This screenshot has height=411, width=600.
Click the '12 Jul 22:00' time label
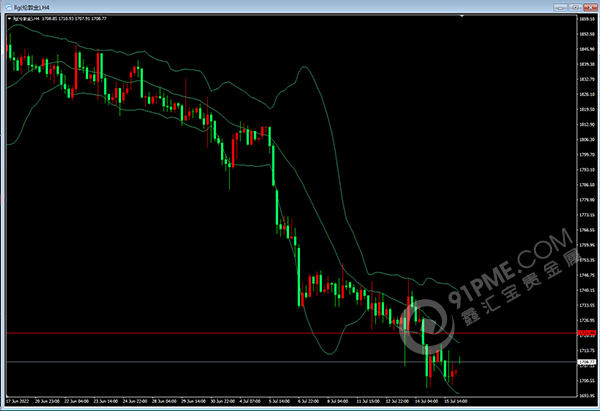[x=398, y=401]
